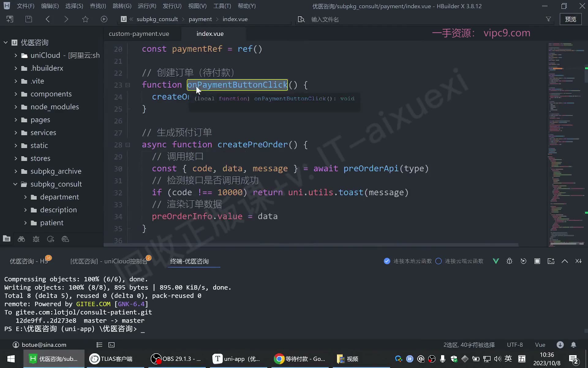Click the bookmark star icon
Viewport: 588px width, 368px height.
[x=85, y=19]
